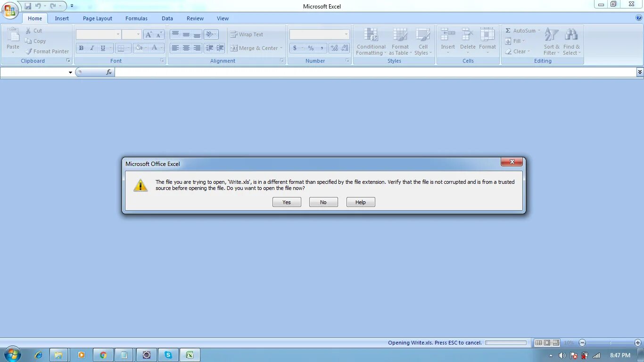
Task: Click the Borders icon
Action: click(121, 48)
